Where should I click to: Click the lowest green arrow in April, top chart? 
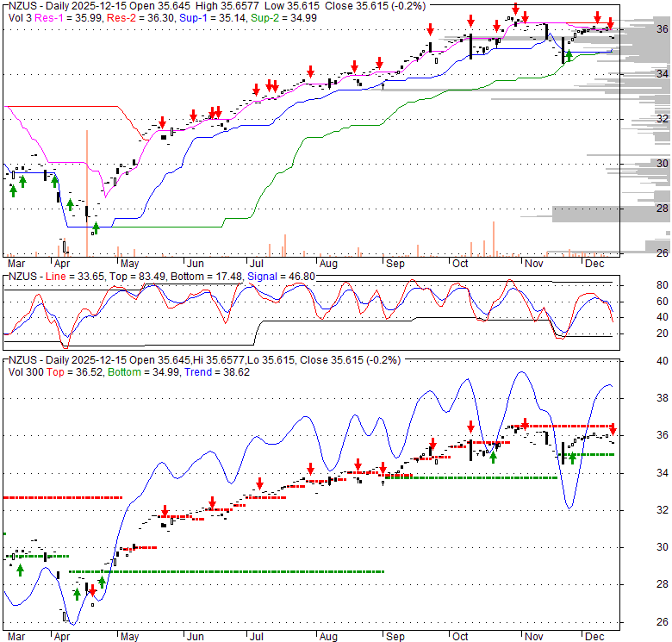tap(96, 228)
